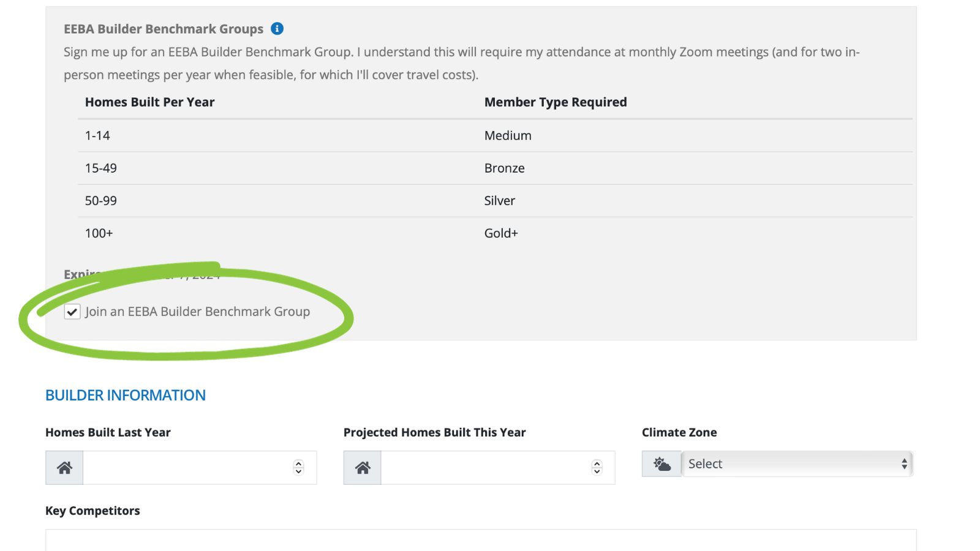Click the Homes Built Per Year column header
980x551 pixels.
tap(149, 102)
